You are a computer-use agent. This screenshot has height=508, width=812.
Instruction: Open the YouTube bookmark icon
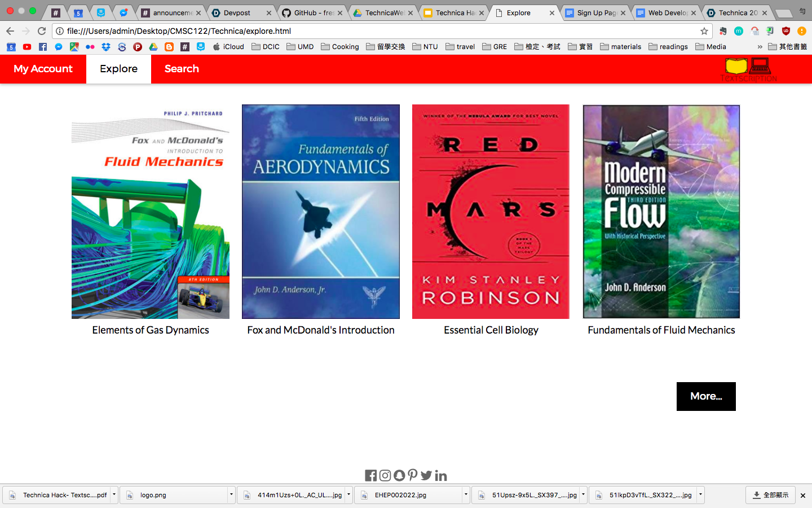point(27,47)
